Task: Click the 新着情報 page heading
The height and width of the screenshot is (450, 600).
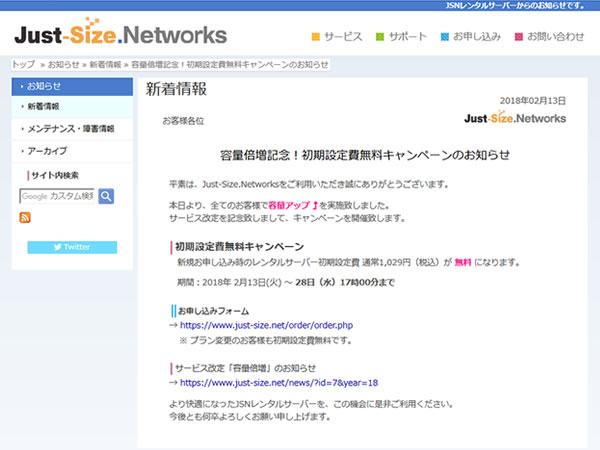Action: 176,89
